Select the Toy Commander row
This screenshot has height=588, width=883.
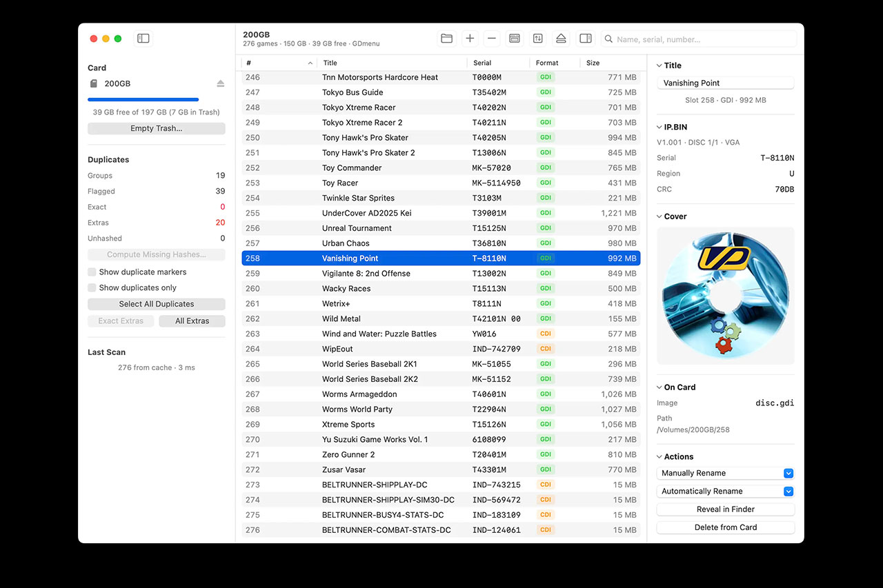441,168
